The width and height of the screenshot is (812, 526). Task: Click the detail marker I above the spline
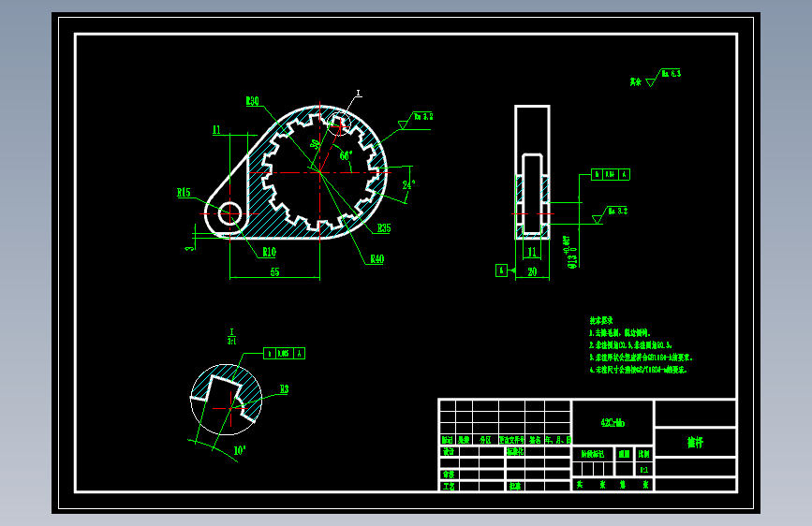(x=358, y=94)
